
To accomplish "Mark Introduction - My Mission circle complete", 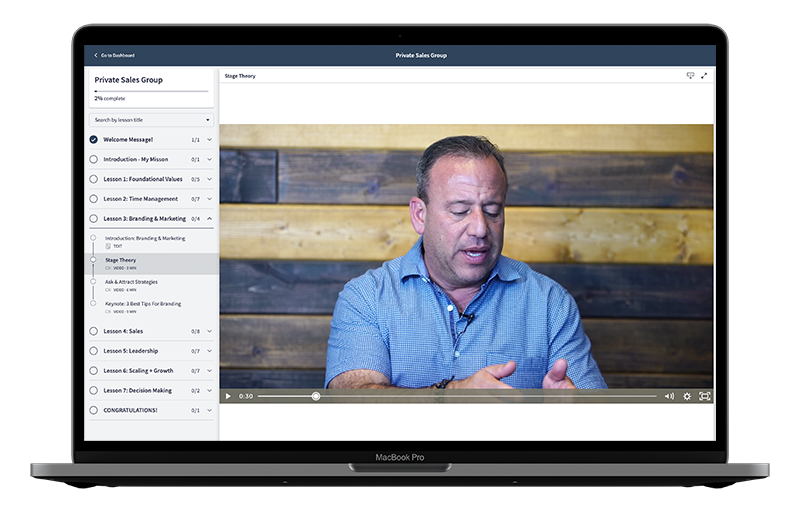I will coord(94,159).
